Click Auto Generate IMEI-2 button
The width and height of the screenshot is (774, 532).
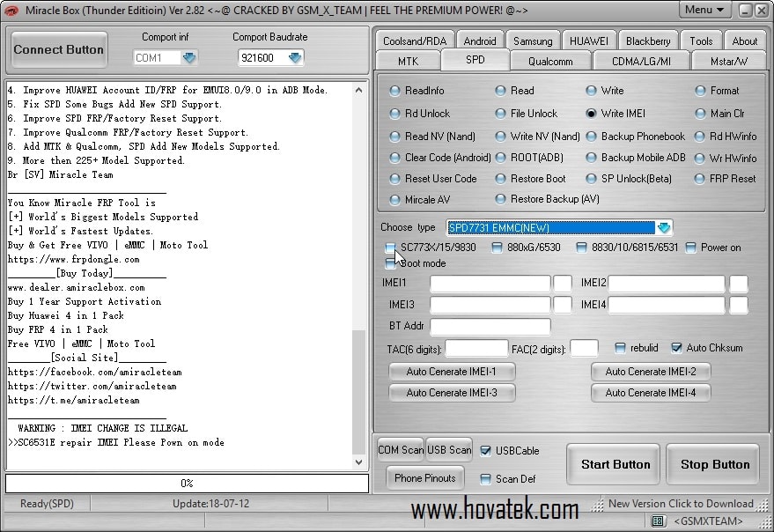651,372
